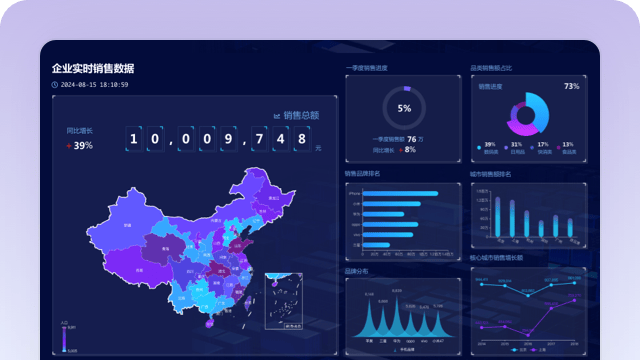Click the 2024-08-15 18:10:59 timestamp
This screenshot has height=360, width=640.
pos(94,85)
